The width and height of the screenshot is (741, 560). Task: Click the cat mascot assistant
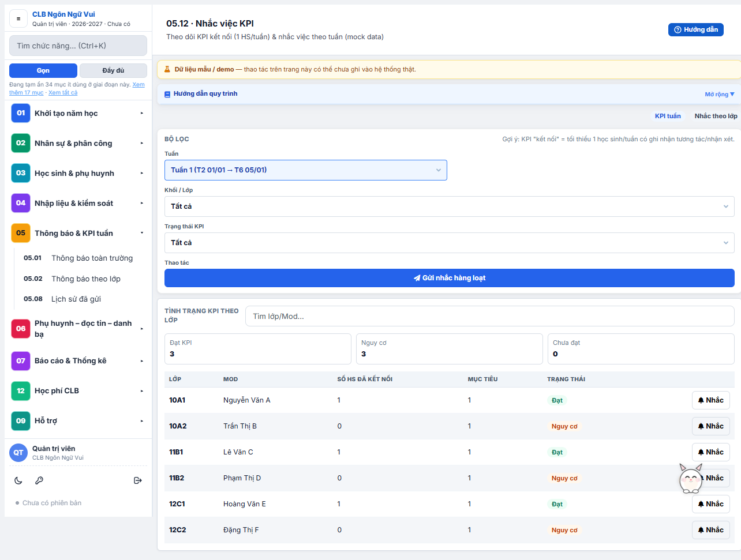click(691, 479)
